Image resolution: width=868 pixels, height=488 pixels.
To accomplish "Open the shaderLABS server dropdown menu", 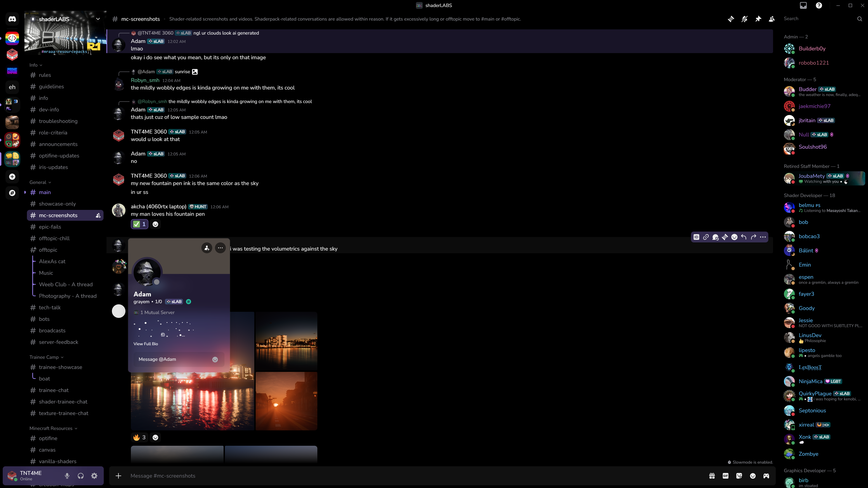I will pyautogui.click(x=98, y=19).
